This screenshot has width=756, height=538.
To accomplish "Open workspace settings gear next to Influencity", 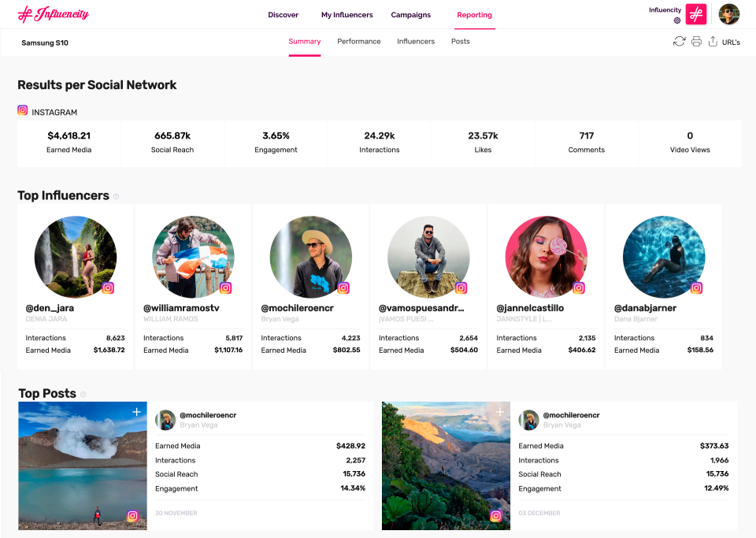I will [676, 20].
